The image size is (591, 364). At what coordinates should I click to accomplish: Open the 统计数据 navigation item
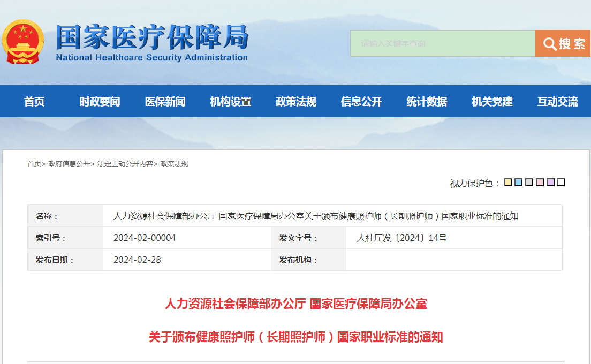click(427, 101)
